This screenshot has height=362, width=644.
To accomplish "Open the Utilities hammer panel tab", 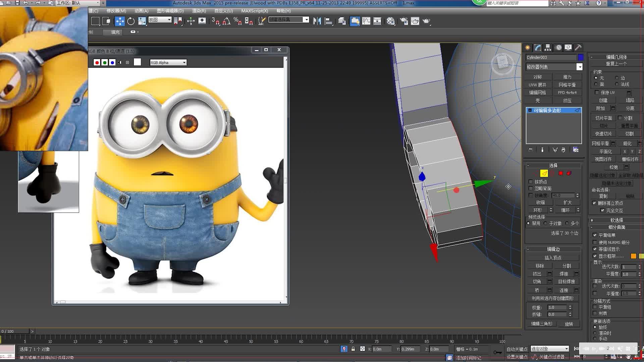I will point(578,48).
